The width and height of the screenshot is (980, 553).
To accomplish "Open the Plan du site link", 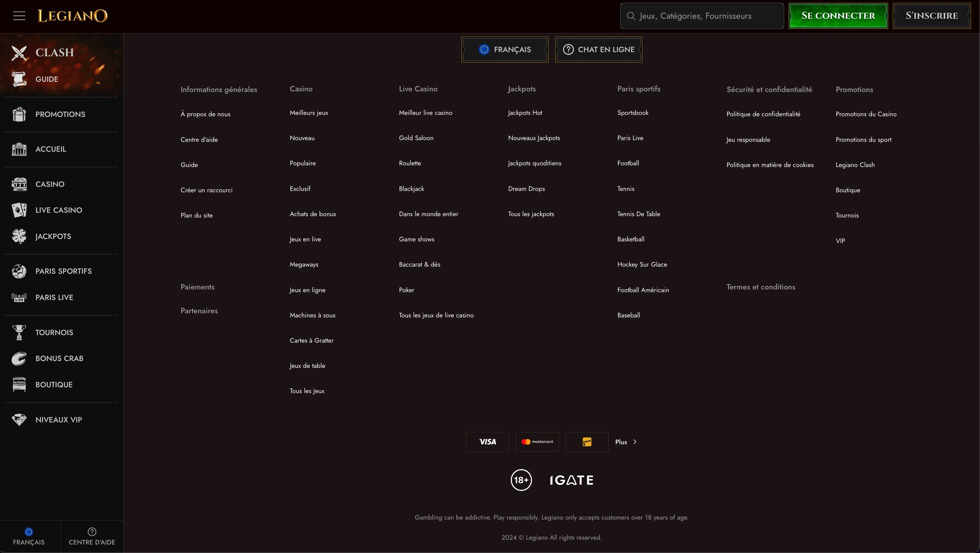I will coord(197,215).
